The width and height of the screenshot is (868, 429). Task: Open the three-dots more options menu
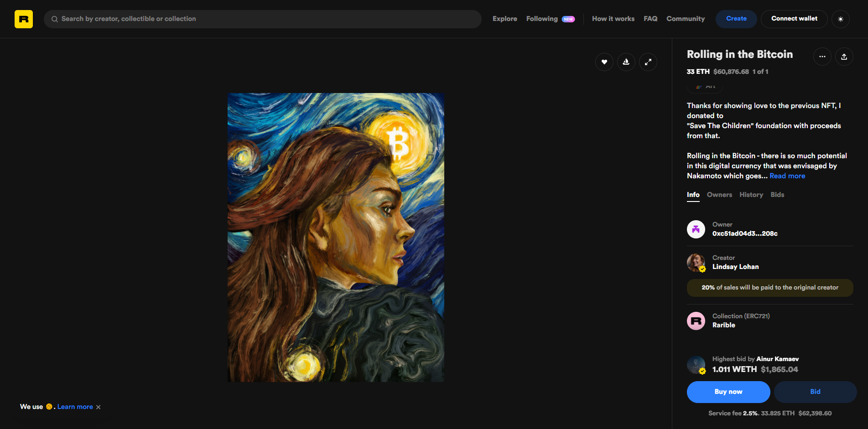coord(822,57)
